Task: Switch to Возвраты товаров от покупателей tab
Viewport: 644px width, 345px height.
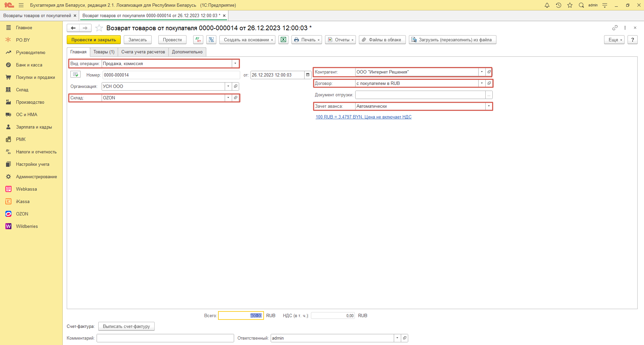Action: pos(37,16)
